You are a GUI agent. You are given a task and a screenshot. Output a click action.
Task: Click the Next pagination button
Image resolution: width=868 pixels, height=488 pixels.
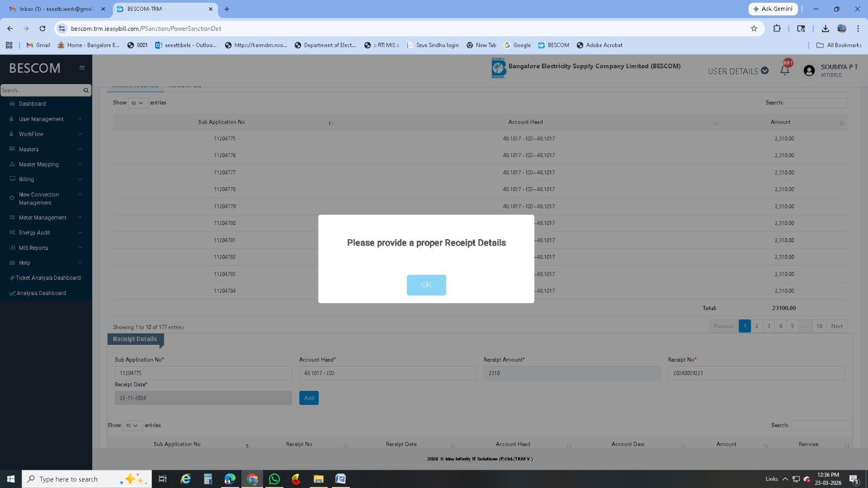click(x=837, y=326)
